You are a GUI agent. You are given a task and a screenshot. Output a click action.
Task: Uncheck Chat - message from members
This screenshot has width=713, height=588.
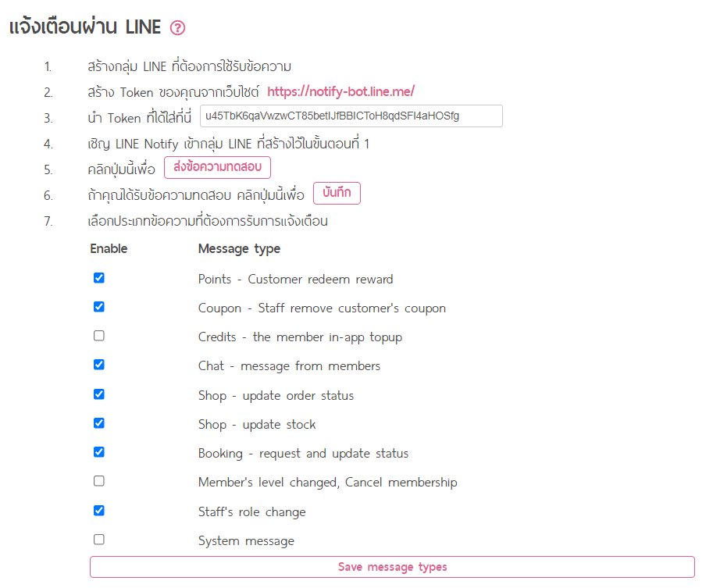tap(99, 365)
